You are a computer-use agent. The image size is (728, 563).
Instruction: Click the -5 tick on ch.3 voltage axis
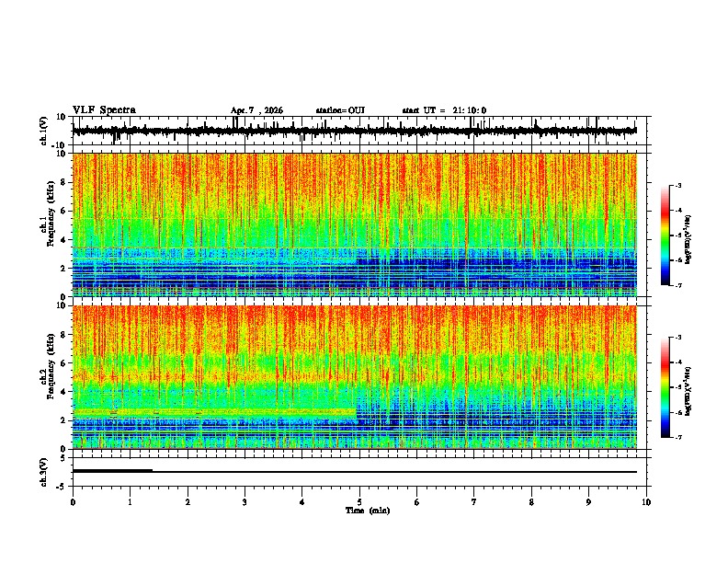point(63,487)
